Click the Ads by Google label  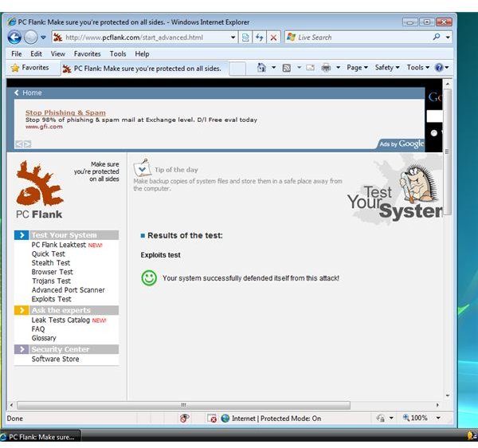(402, 143)
